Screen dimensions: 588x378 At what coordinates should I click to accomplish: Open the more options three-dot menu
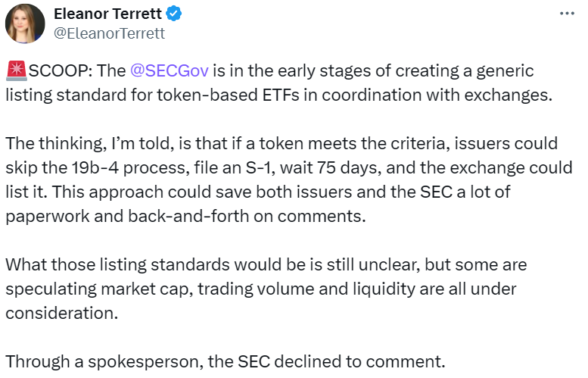pyautogui.click(x=566, y=14)
